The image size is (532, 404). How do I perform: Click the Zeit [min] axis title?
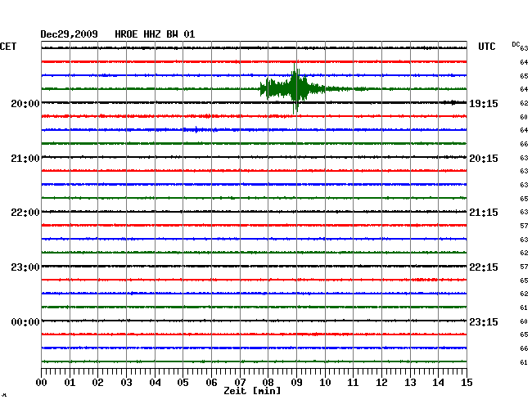[x=252, y=391]
